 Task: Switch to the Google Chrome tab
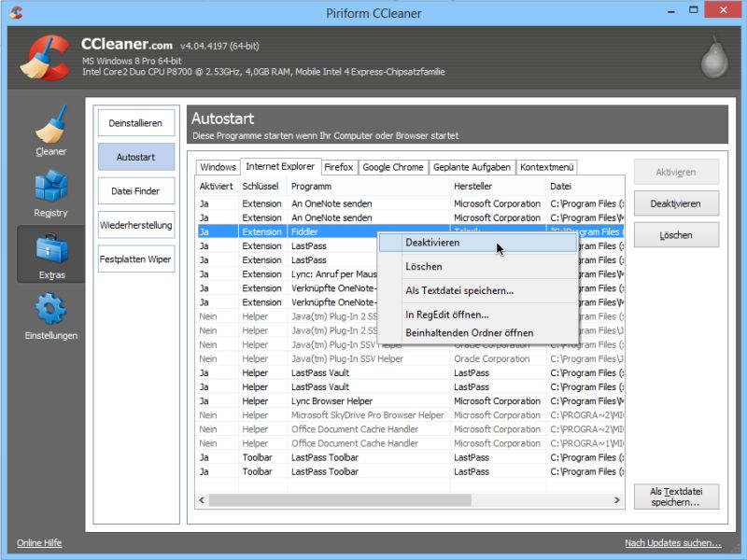point(393,167)
